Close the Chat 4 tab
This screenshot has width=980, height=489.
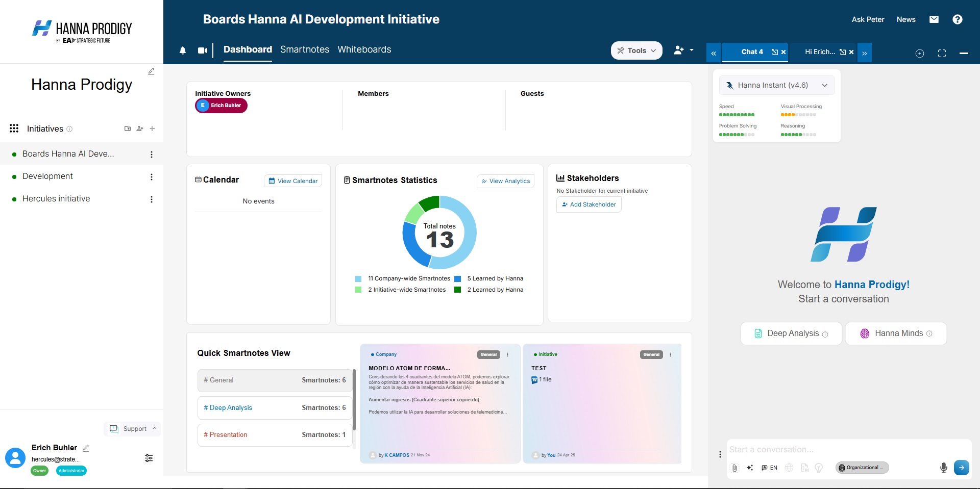783,52
